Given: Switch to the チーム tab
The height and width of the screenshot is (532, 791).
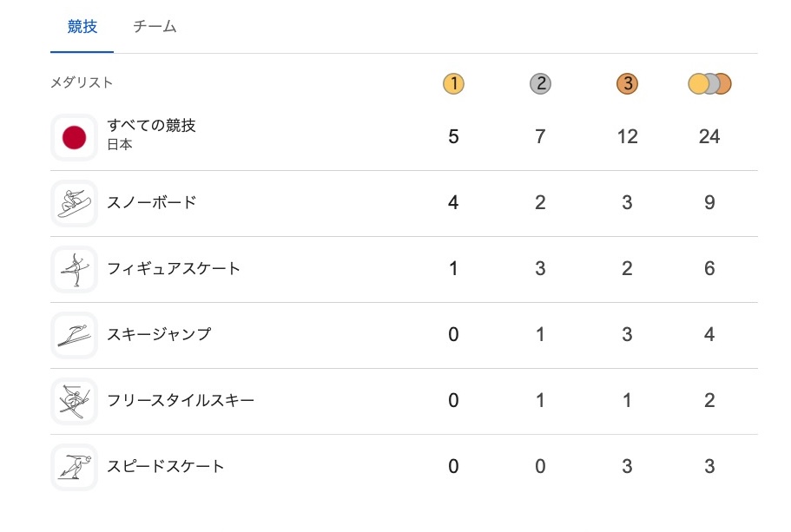Looking at the screenshot, I should coord(155,27).
